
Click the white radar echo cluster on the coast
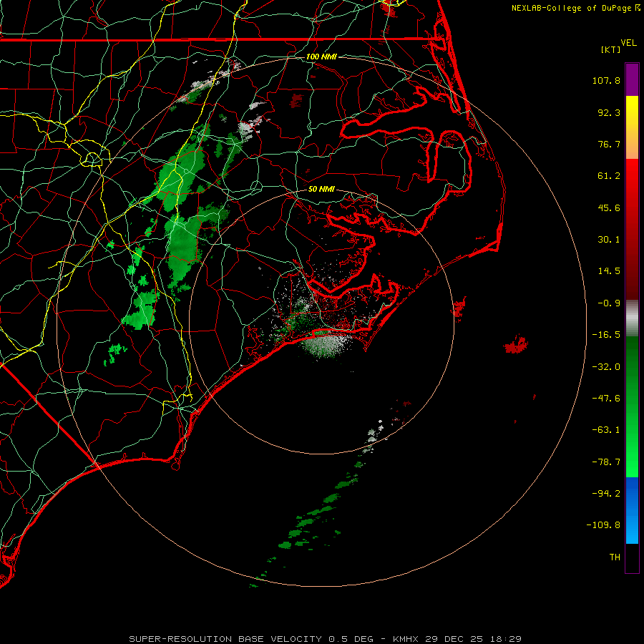coord(326,345)
